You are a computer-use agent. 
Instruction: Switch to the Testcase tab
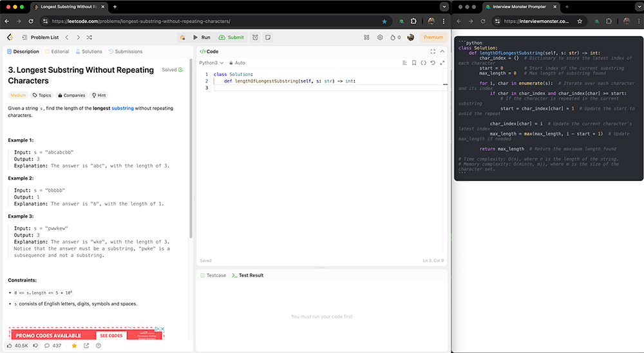(213, 275)
